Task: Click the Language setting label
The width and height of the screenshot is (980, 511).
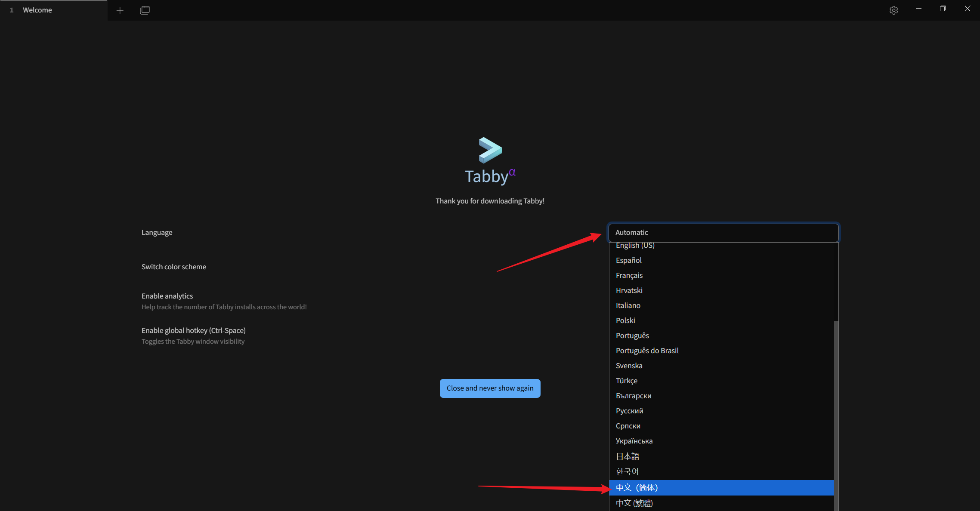Action: [x=157, y=232]
